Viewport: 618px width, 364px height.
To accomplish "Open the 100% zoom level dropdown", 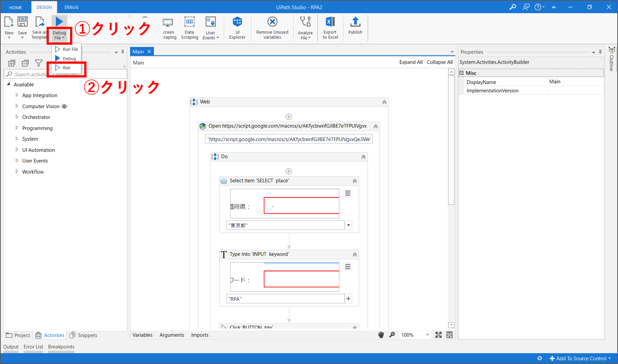I will 427,335.
